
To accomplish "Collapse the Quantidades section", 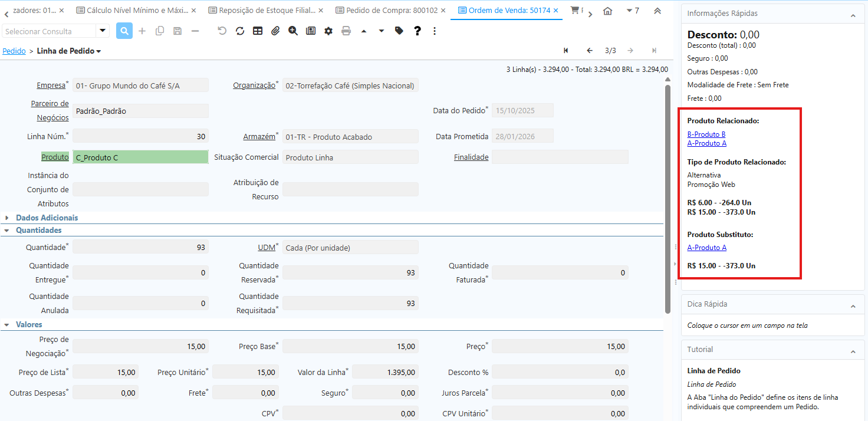I will click(38, 230).
